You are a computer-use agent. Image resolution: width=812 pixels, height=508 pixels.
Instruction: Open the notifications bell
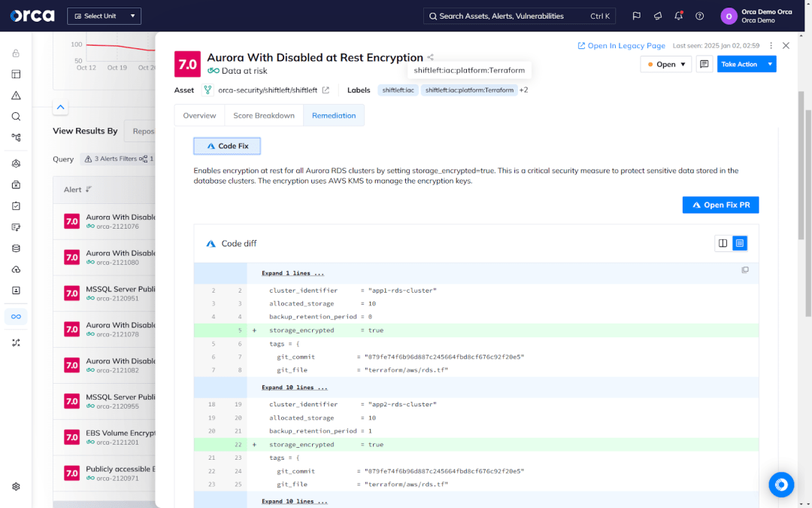pos(678,16)
